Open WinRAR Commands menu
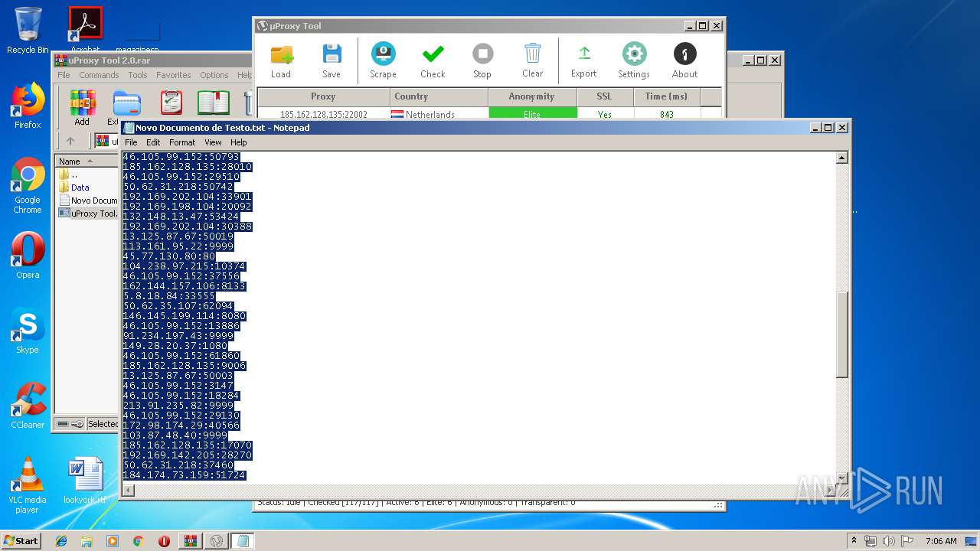The height and width of the screenshot is (551, 980). (99, 75)
